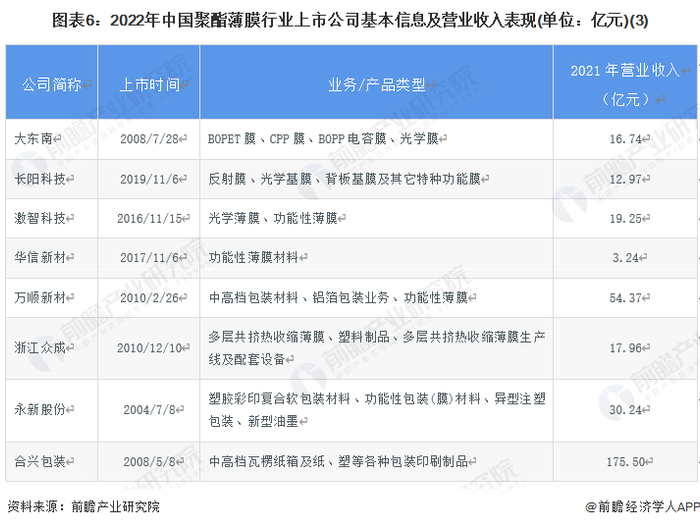The width and height of the screenshot is (700, 527).
Task: Click the BOPET膜、CPP膜 product description
Action: [323, 138]
